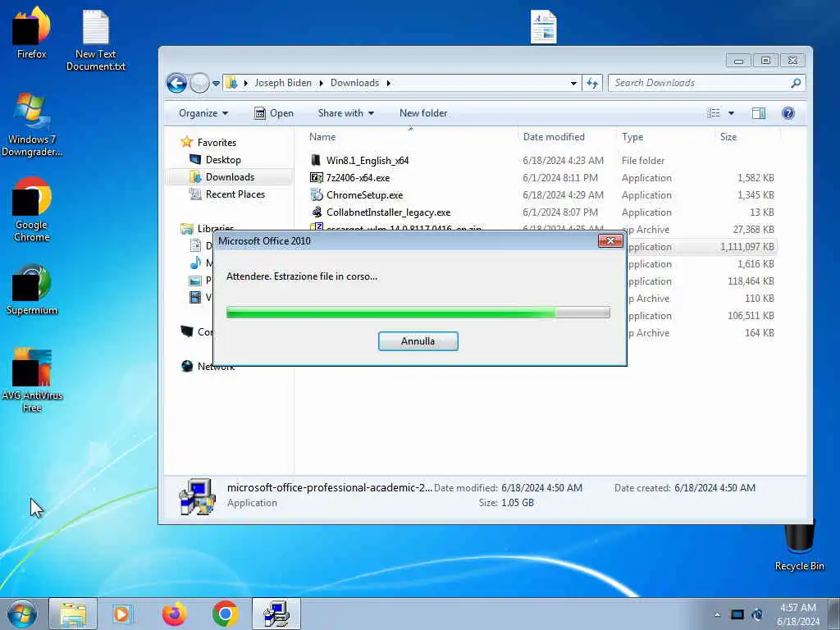Select Recent Places in navigation pane
Image resolution: width=840 pixels, height=630 pixels.
(x=235, y=194)
